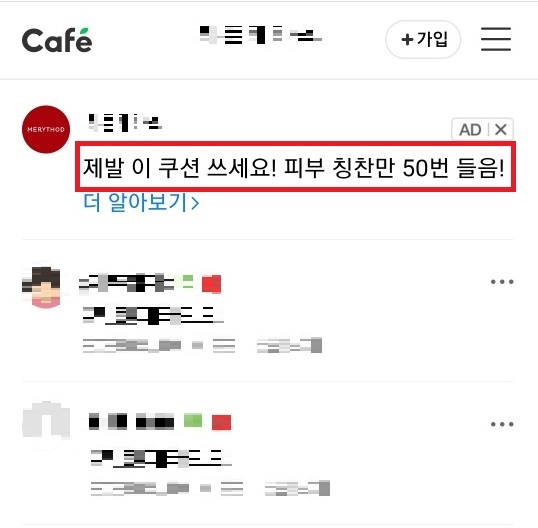538x528 pixels.
Task: Open the first post's blurred title
Action: coord(153,315)
